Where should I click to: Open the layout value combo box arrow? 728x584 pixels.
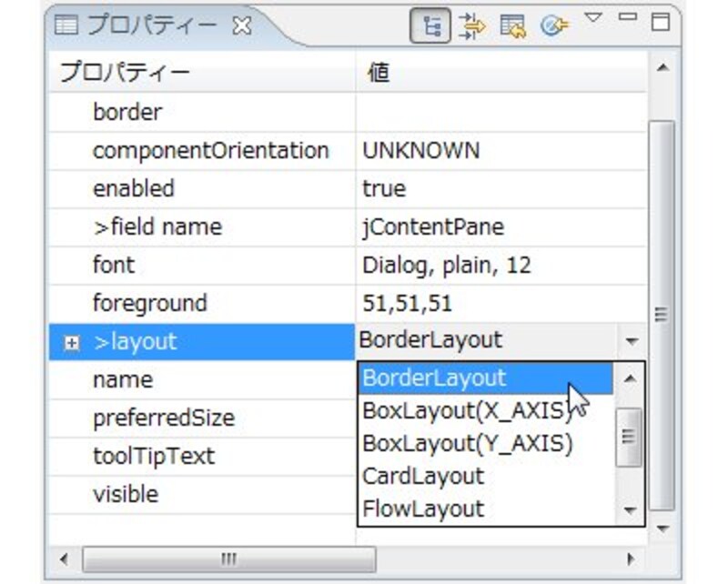coord(632,342)
